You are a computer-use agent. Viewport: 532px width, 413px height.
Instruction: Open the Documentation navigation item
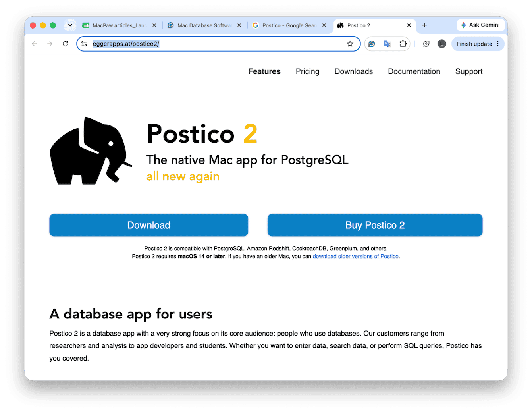414,71
